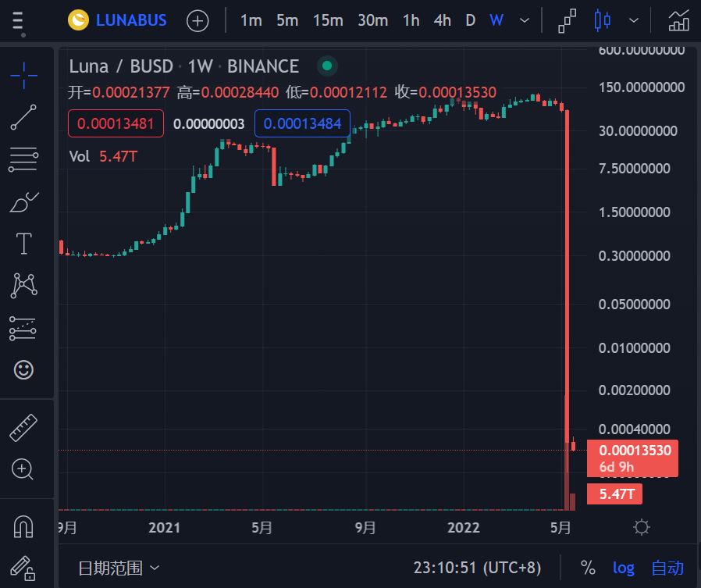Toggle the 自动 auto scale
Viewport: 701px width, 588px height.
(667, 568)
